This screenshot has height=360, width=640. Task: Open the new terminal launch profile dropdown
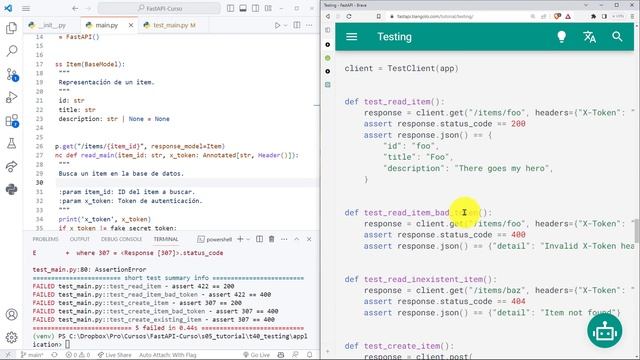coord(248,239)
